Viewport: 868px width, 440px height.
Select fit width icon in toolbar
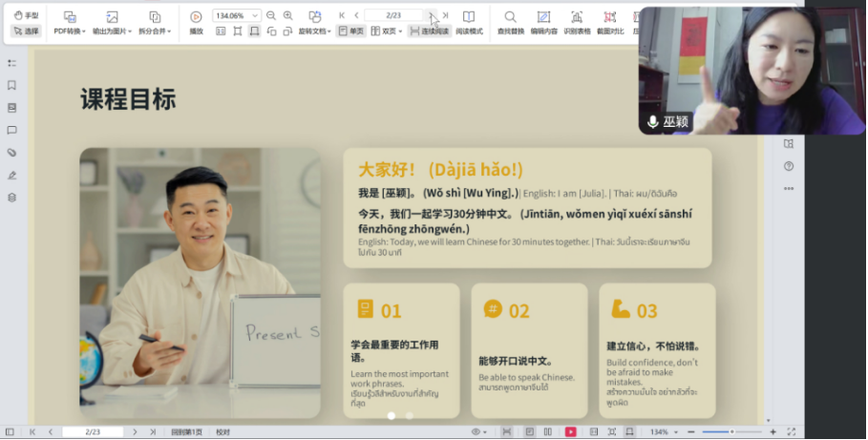click(x=254, y=31)
